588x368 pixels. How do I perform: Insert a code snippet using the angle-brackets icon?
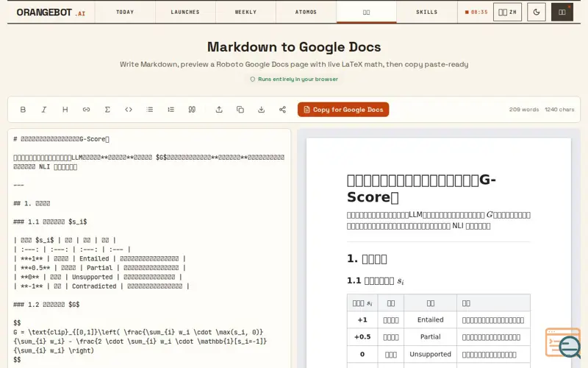[129, 110]
